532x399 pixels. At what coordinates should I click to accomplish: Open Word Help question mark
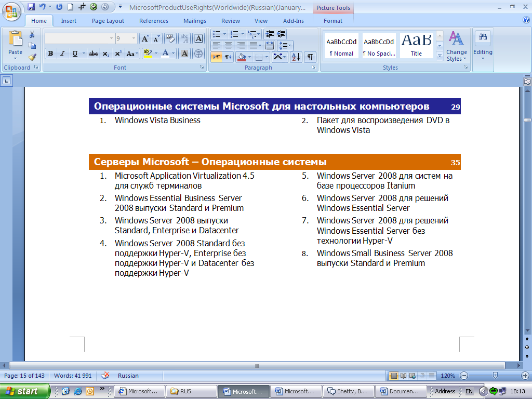pos(526,20)
